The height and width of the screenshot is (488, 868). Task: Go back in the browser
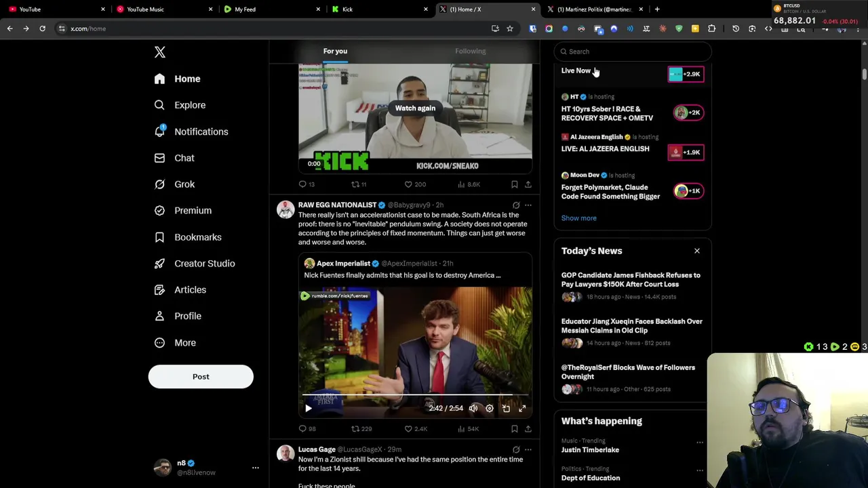point(9,28)
